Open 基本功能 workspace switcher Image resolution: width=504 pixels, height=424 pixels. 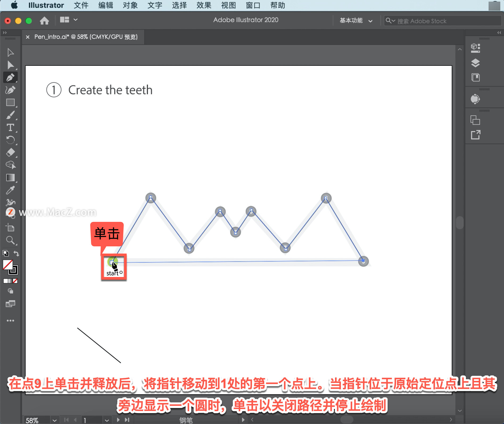click(356, 21)
